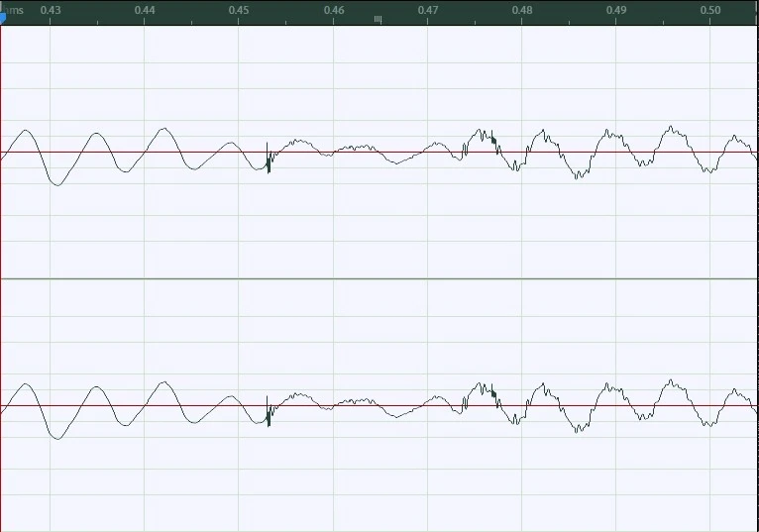Set the cursor at 0.45 on the ruler

(238, 10)
